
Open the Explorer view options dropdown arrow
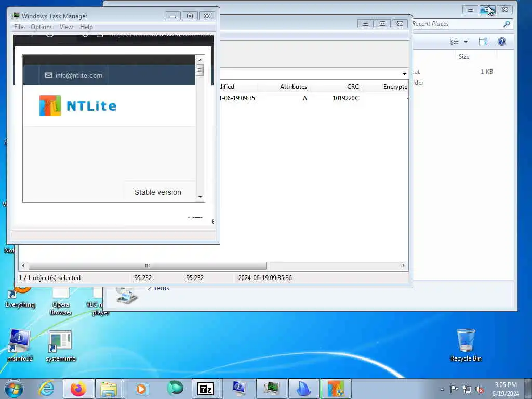coord(466,42)
